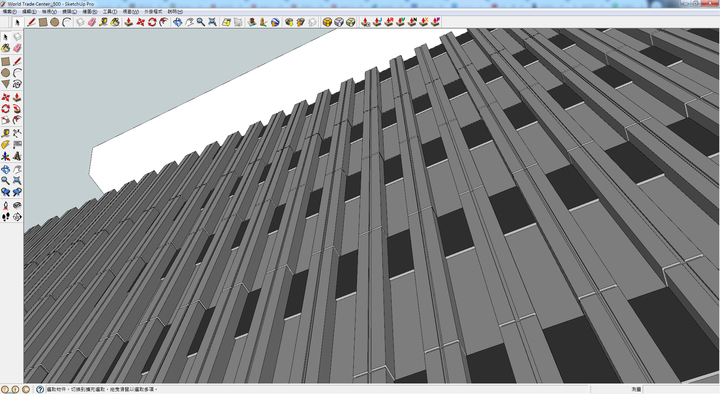Activate the Follow Me tool in left palette
Viewport: 720px width, 394px height.
click(17, 109)
